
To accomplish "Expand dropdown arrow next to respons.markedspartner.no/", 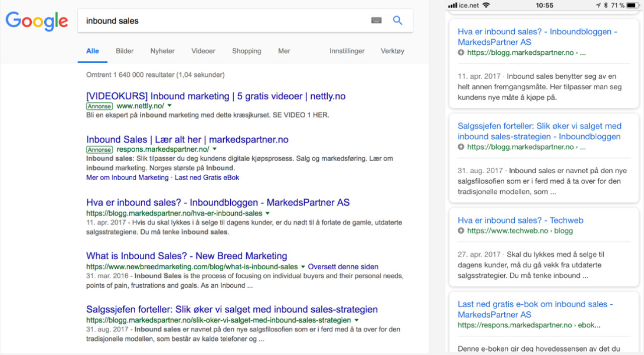I will click(x=215, y=149).
